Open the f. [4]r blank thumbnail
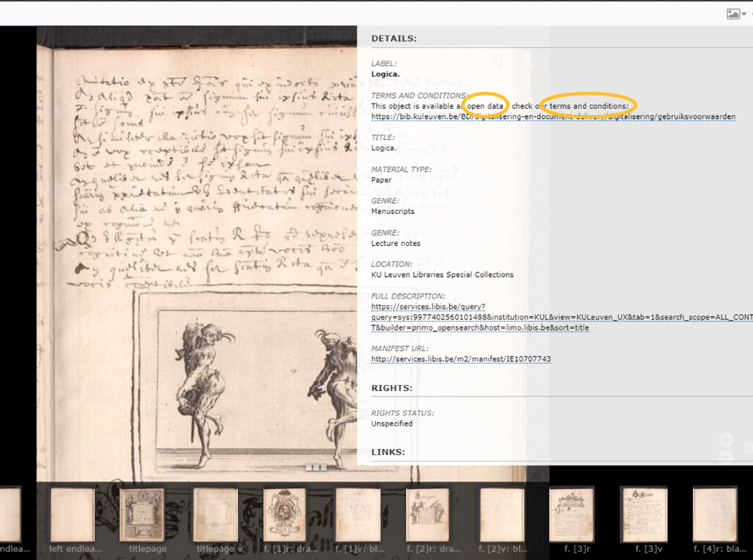The height and width of the screenshot is (560, 753). 714,515
